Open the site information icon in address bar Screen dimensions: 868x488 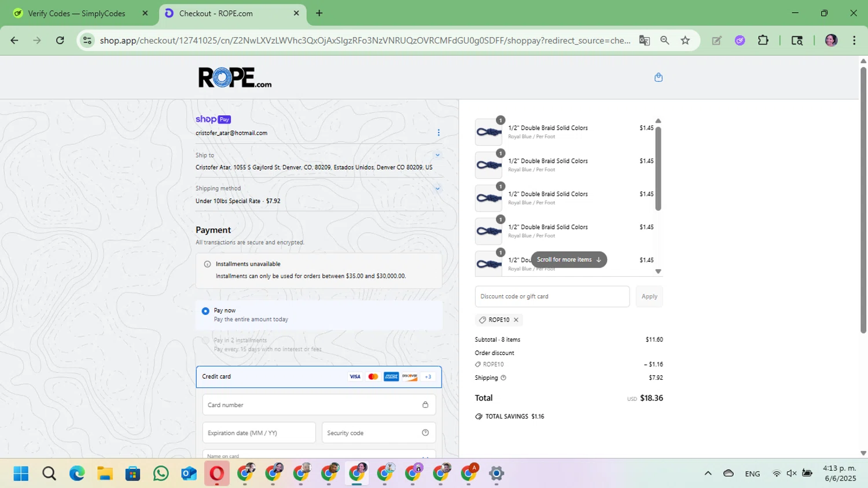(x=87, y=40)
